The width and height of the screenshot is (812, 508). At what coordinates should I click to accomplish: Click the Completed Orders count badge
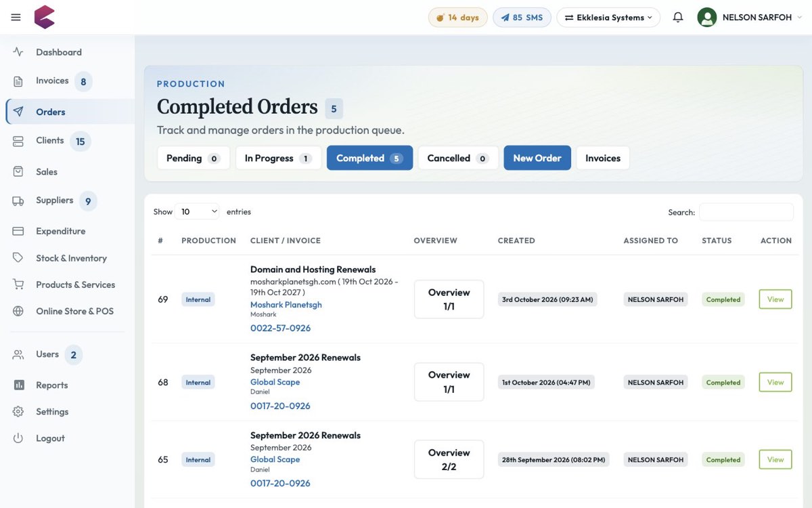coord(334,108)
